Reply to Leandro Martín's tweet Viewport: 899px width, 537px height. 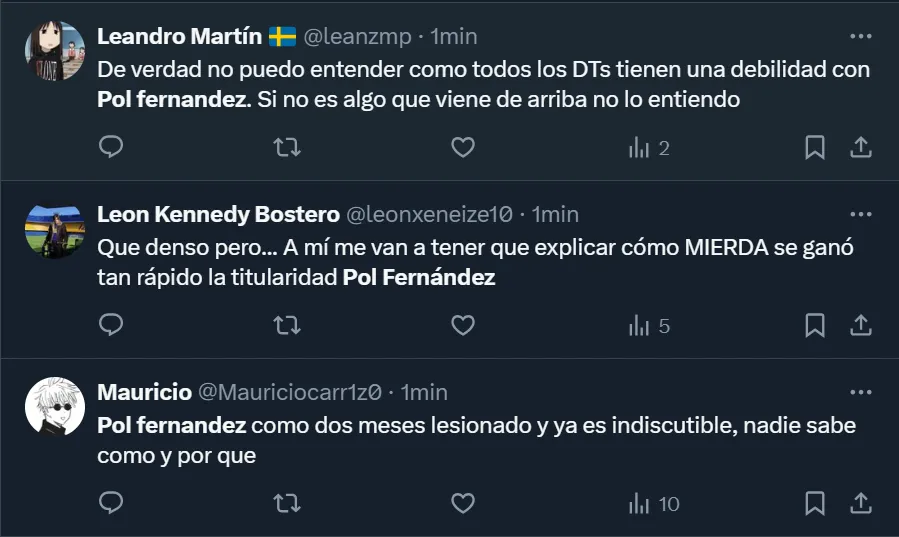(x=112, y=148)
